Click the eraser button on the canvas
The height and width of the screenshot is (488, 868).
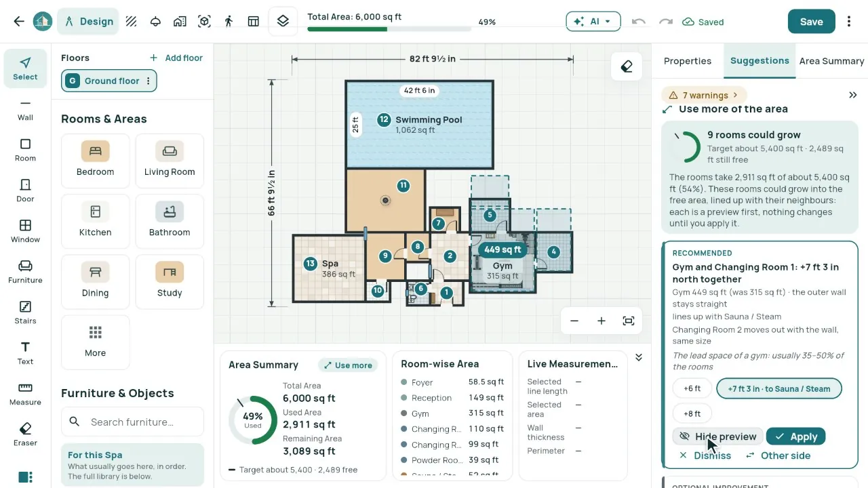[x=627, y=66]
